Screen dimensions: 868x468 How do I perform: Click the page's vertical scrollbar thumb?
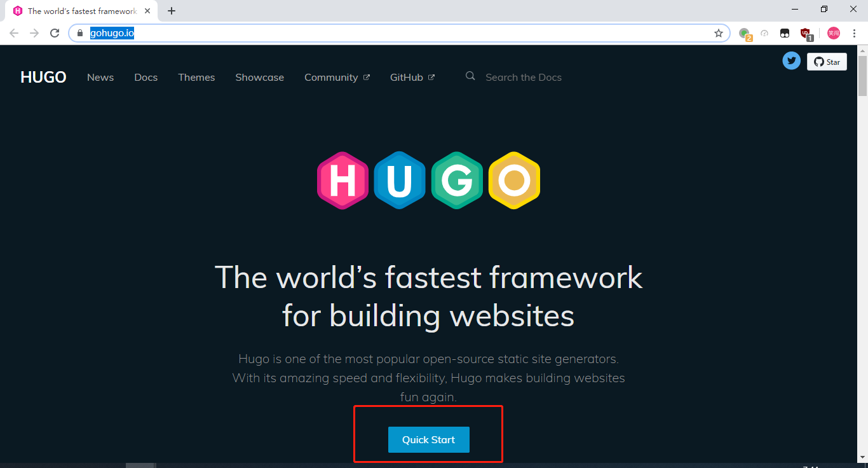[862, 76]
